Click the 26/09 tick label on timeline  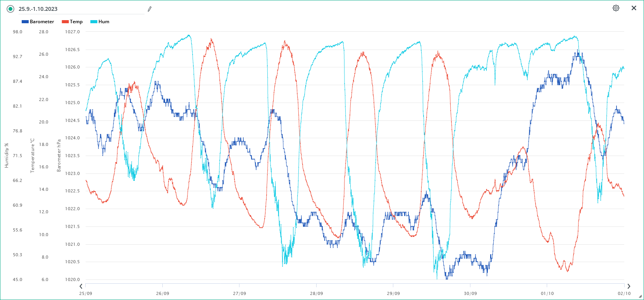(162, 293)
